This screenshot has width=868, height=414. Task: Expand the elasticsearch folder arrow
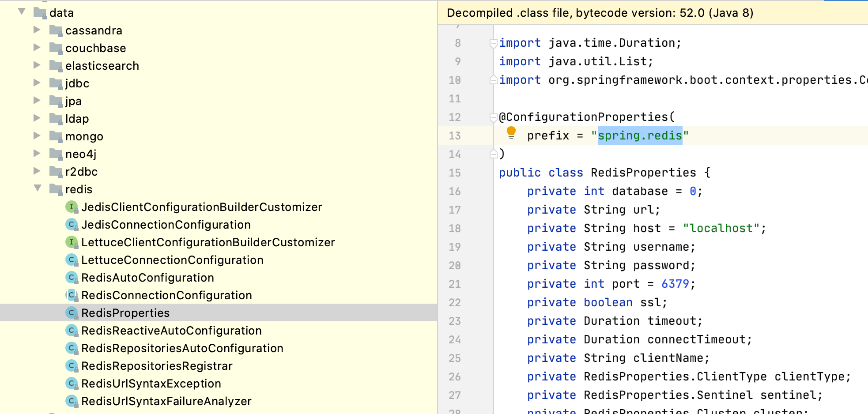click(x=37, y=65)
